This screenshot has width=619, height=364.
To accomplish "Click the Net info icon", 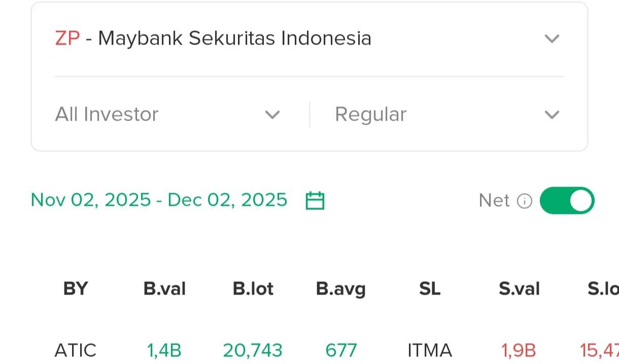I will point(524,201).
